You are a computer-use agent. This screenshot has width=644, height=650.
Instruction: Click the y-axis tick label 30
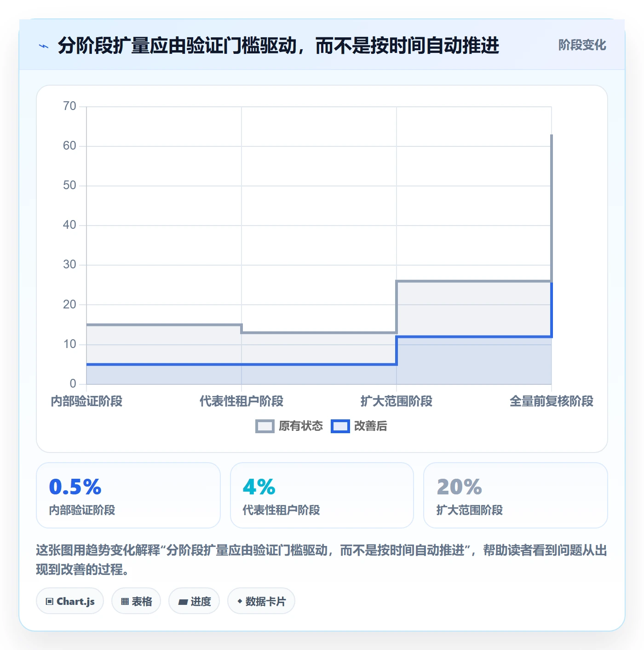(x=69, y=265)
